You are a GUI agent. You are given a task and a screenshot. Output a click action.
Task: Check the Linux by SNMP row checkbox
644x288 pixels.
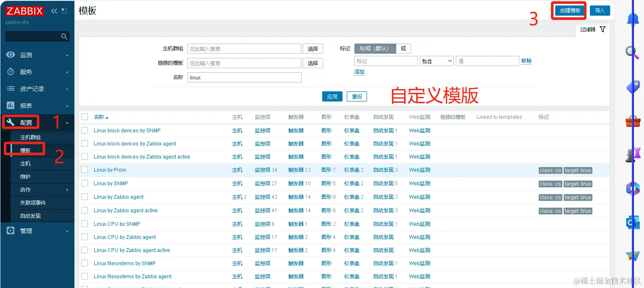85,184
